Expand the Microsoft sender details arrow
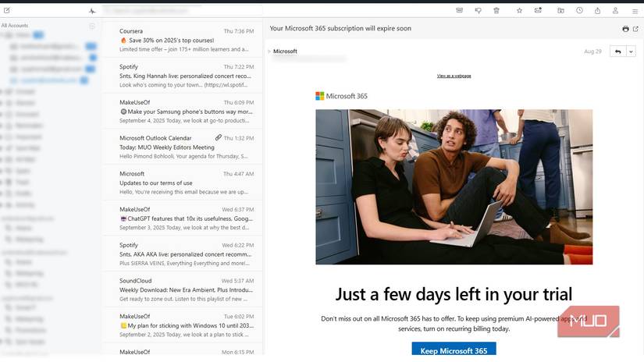Screen dimensions: 644x362 269,51
